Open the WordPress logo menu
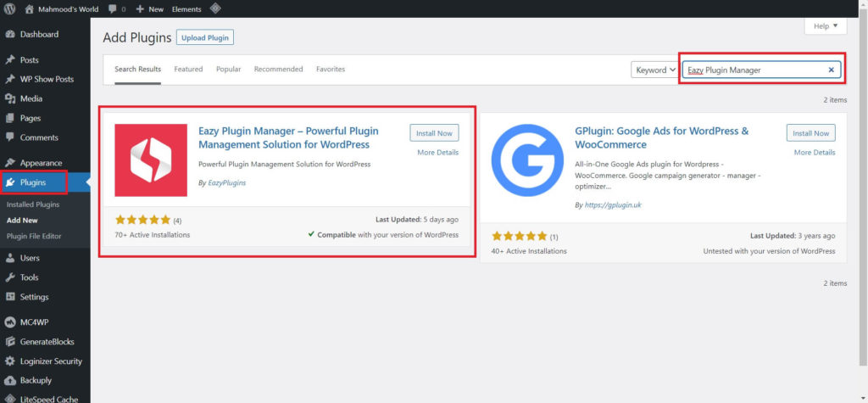Viewport: 868px width, 403px height. (9, 8)
